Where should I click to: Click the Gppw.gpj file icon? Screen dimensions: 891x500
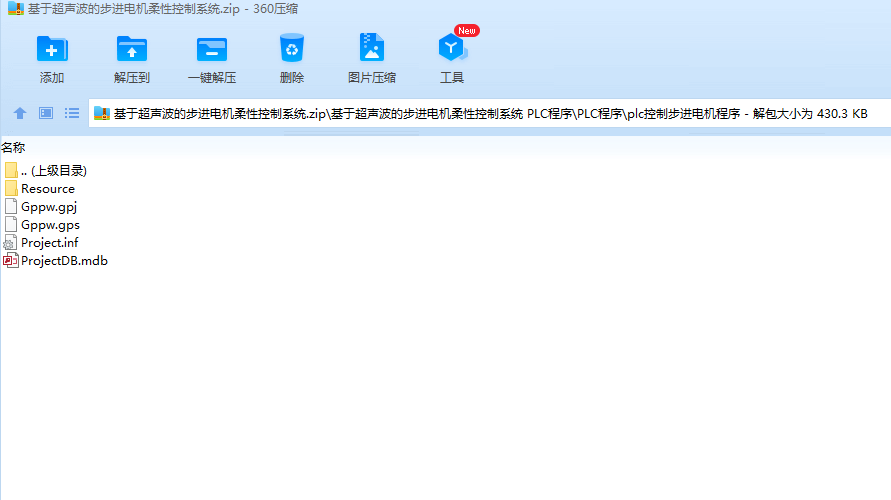(x=11, y=206)
